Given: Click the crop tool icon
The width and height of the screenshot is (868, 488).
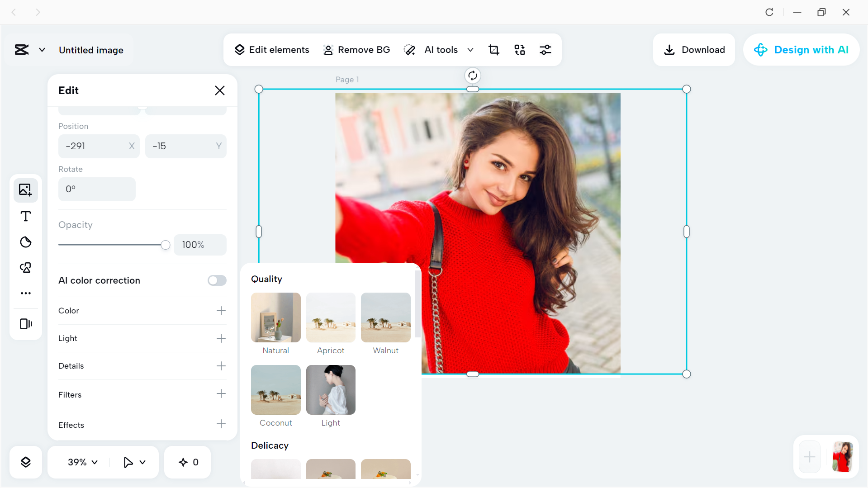Looking at the screenshot, I should coord(494,50).
